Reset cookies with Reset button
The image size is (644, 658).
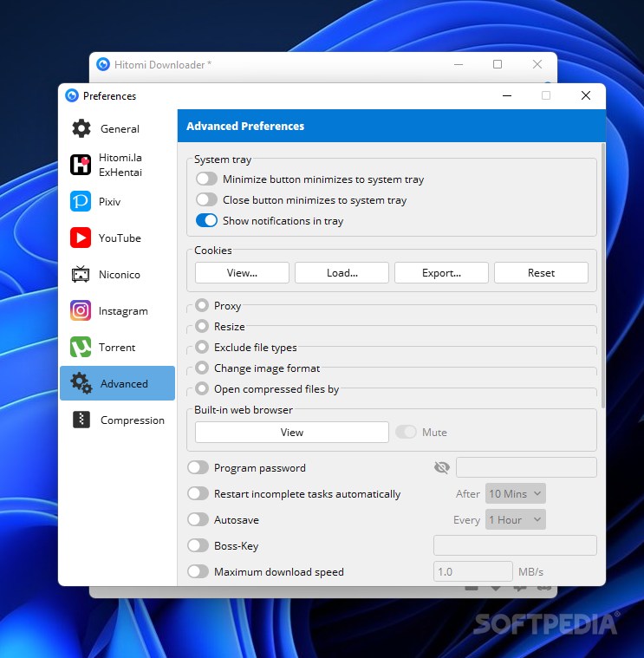(541, 273)
